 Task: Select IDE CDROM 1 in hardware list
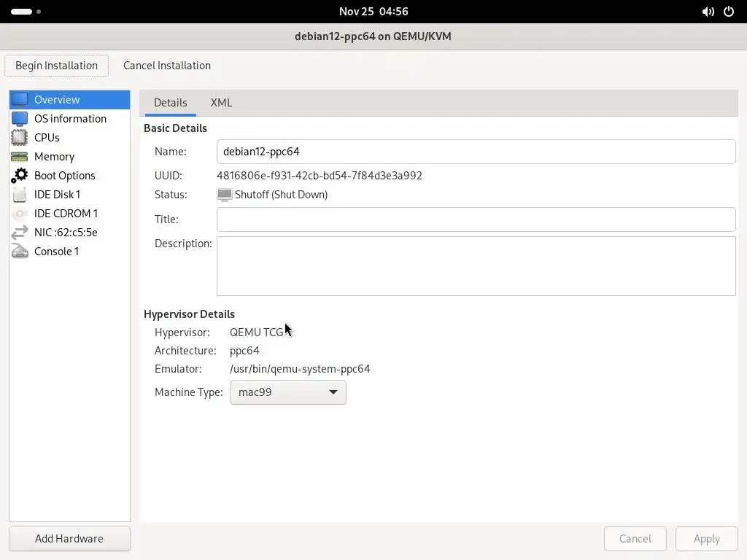point(69,214)
